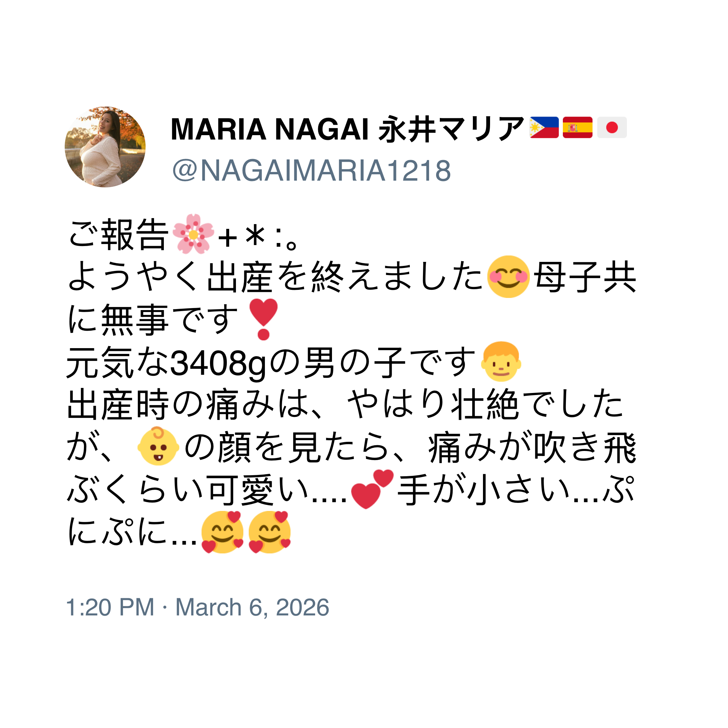
Task: Open the round profile avatar photo
Action: pyautogui.click(x=105, y=147)
